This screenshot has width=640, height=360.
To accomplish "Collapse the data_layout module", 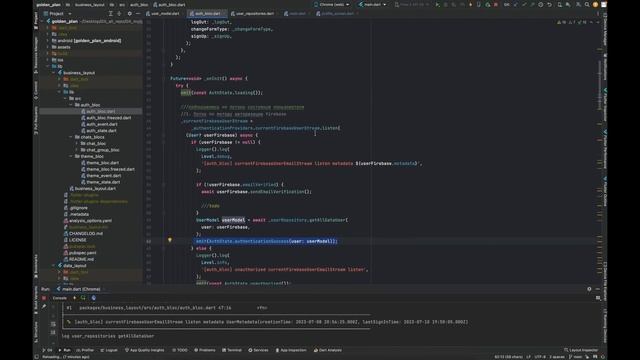I will click(53, 265).
